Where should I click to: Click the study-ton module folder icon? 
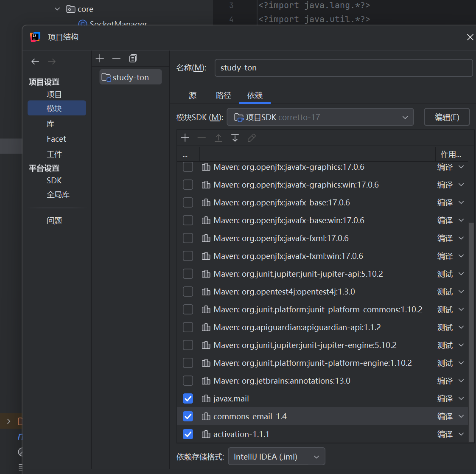click(106, 77)
